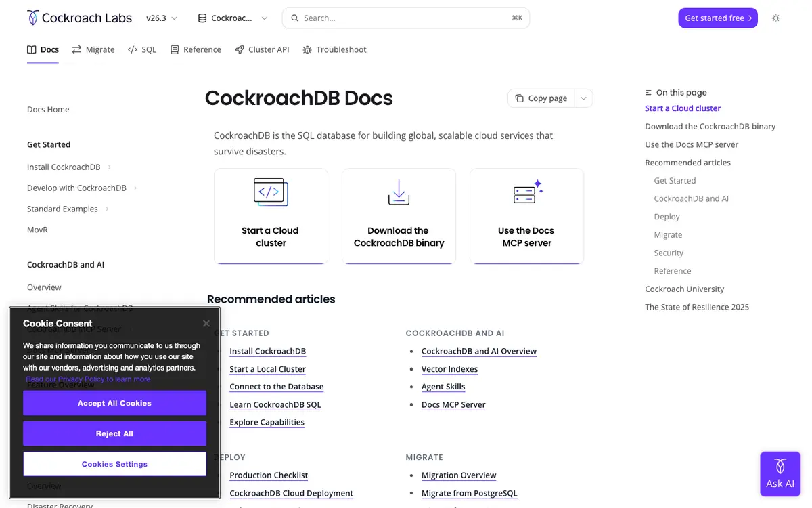
Task: Open Explore Capabilities link
Action: point(267,422)
